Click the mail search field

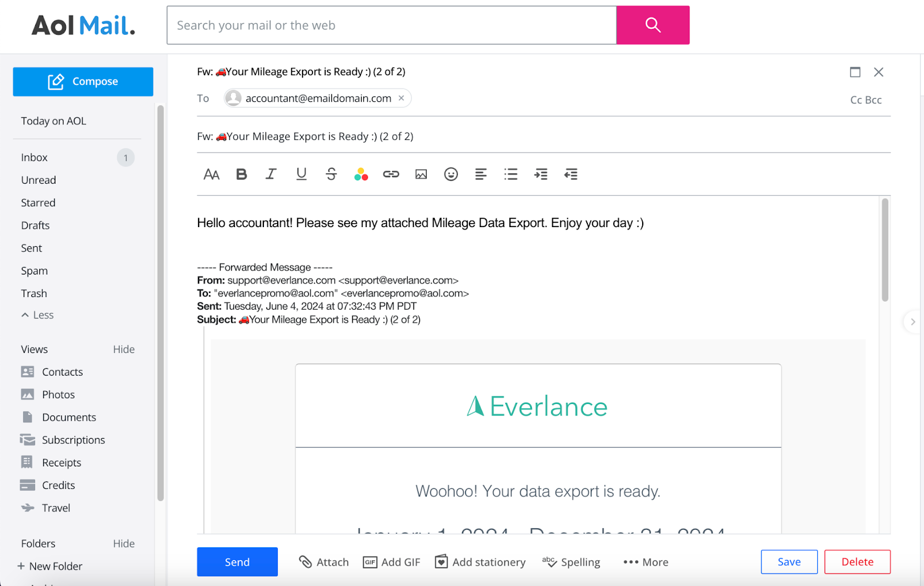click(392, 25)
